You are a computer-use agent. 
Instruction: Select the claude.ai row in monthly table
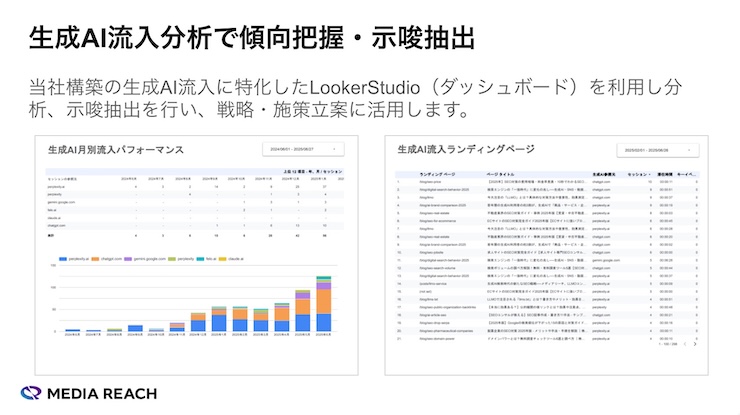click(x=195, y=218)
